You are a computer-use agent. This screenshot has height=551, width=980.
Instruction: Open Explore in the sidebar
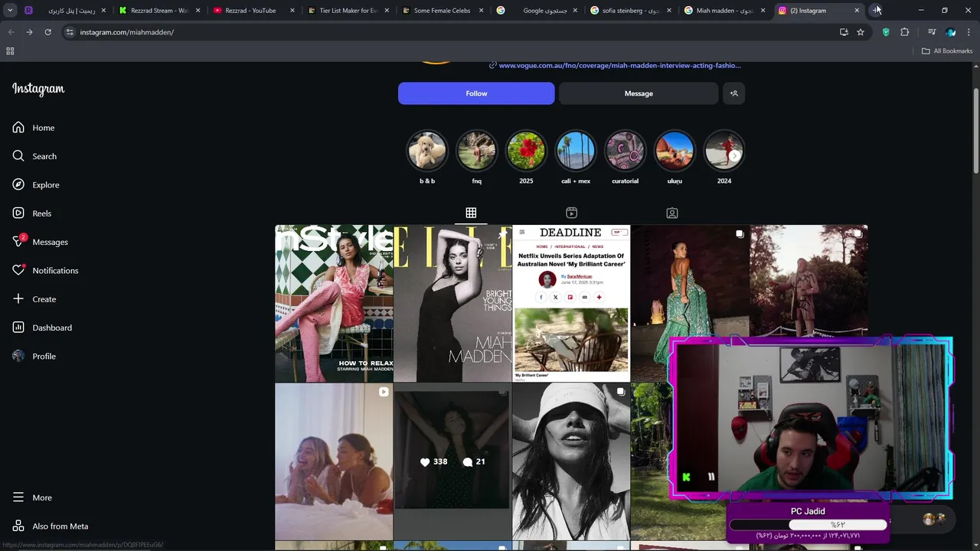pos(35,185)
